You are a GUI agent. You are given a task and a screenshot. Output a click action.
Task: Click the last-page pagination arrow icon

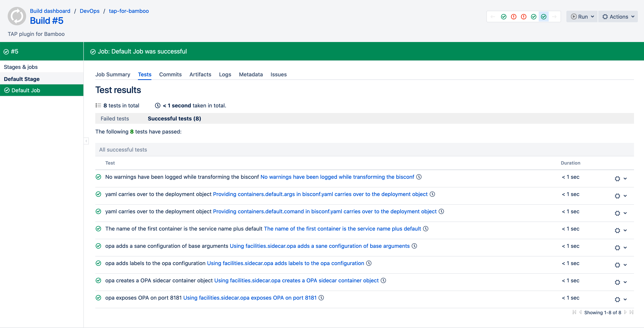click(x=632, y=312)
